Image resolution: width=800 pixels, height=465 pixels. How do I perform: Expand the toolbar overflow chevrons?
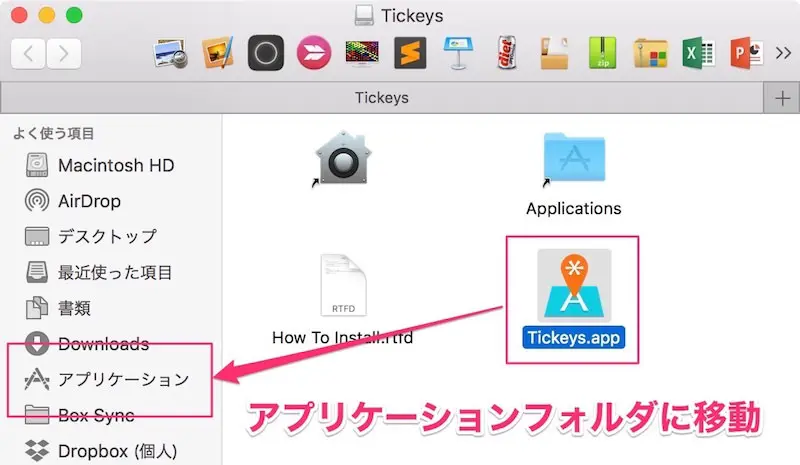pos(783,53)
